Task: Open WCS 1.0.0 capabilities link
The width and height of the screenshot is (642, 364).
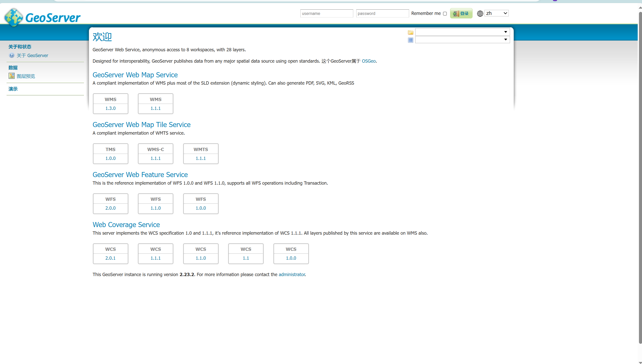Action: 291,258
